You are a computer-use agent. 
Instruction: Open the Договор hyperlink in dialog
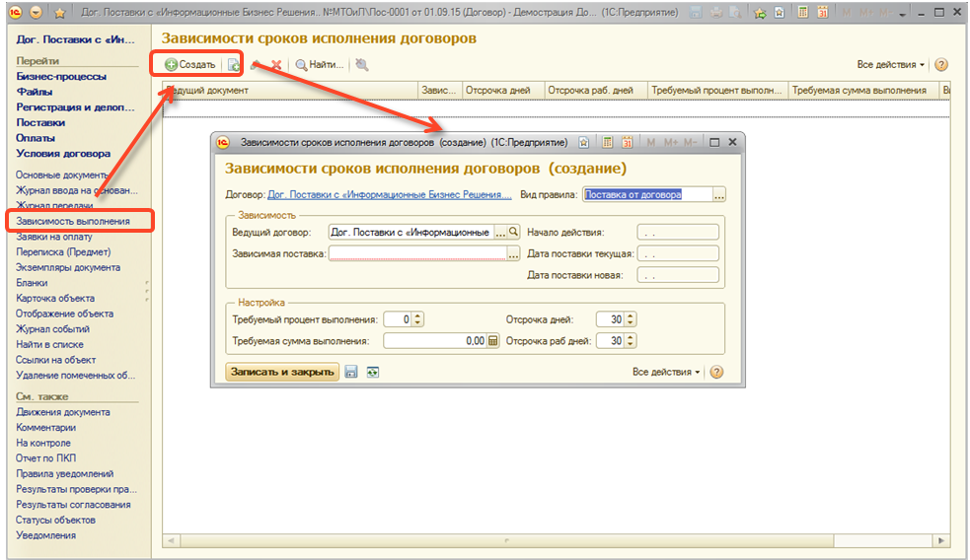coord(390,195)
